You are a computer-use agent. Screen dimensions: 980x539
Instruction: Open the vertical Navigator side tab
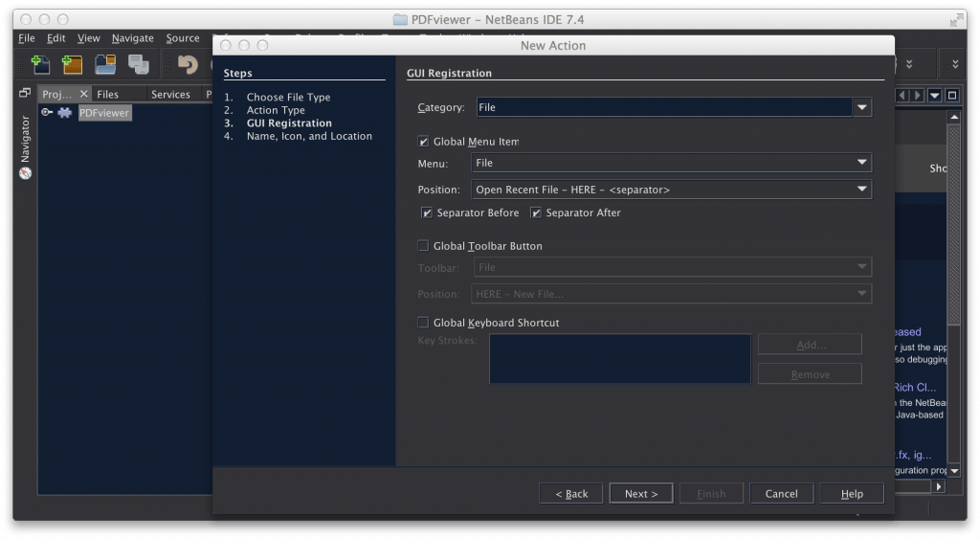[25, 139]
